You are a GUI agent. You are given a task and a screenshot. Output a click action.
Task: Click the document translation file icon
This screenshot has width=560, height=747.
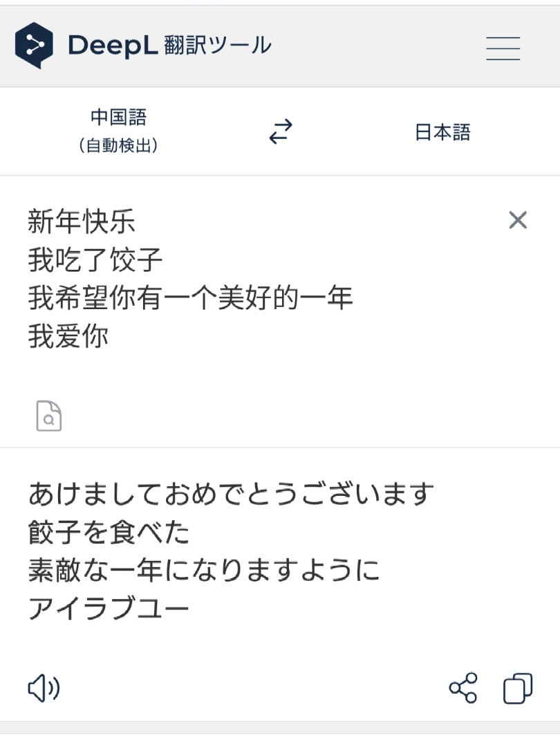click(x=49, y=416)
